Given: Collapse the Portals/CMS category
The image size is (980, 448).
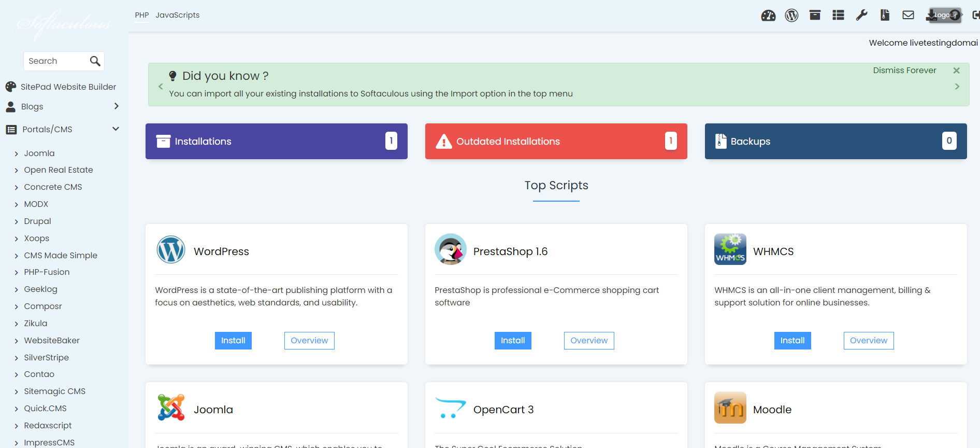Looking at the screenshot, I should [116, 129].
